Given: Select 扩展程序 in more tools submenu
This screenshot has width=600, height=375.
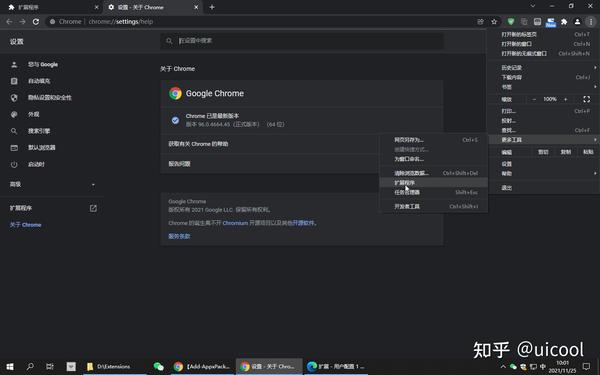Looking at the screenshot, I should click(434, 183).
